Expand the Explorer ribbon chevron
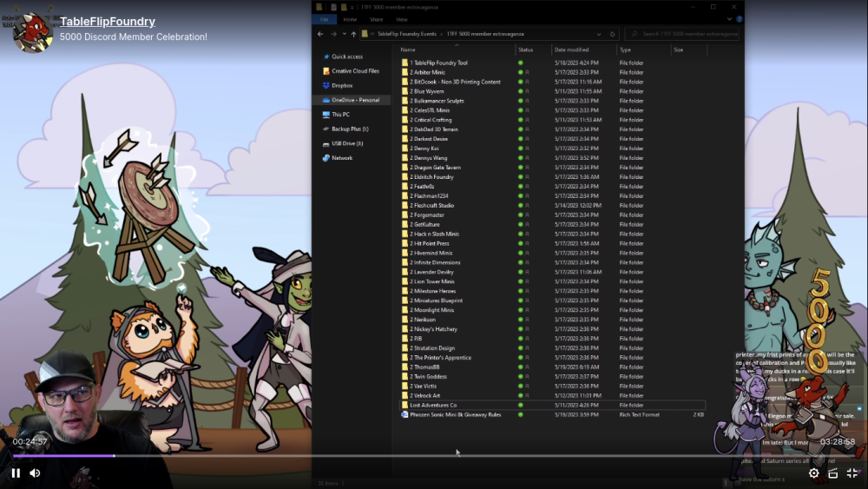This screenshot has width=868, height=489. click(x=729, y=19)
